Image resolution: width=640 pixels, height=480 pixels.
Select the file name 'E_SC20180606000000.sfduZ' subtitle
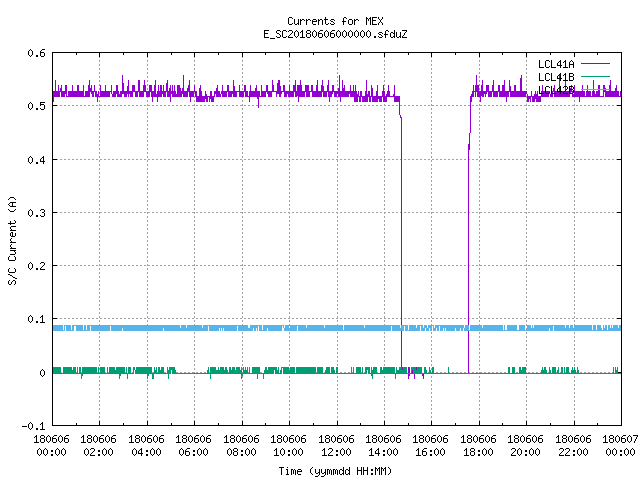coord(335,34)
